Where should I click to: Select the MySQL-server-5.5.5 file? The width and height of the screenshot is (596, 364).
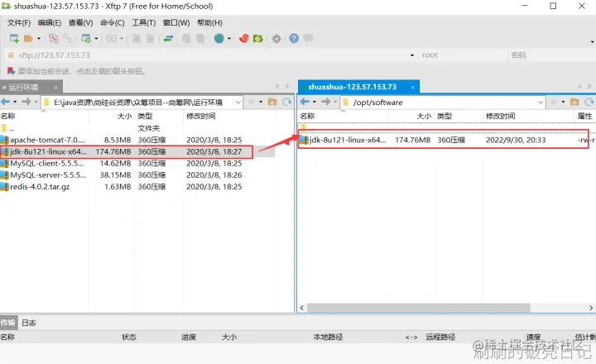click(137, 175)
